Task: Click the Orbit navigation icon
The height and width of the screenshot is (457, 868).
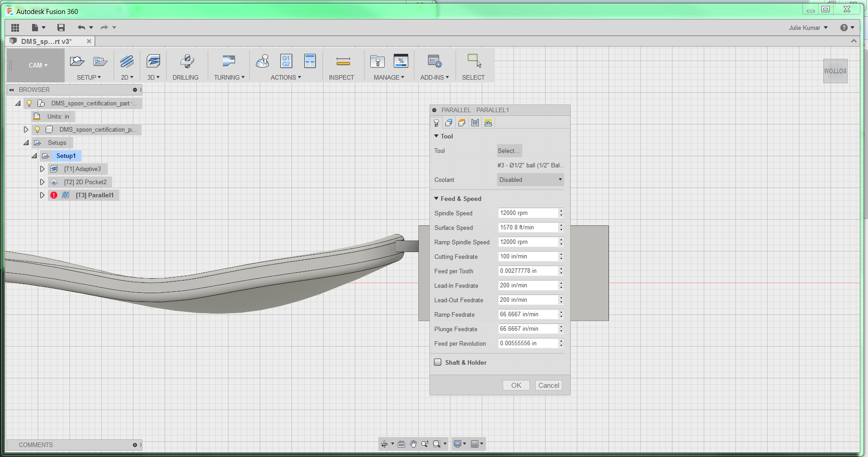Action: coord(384,444)
